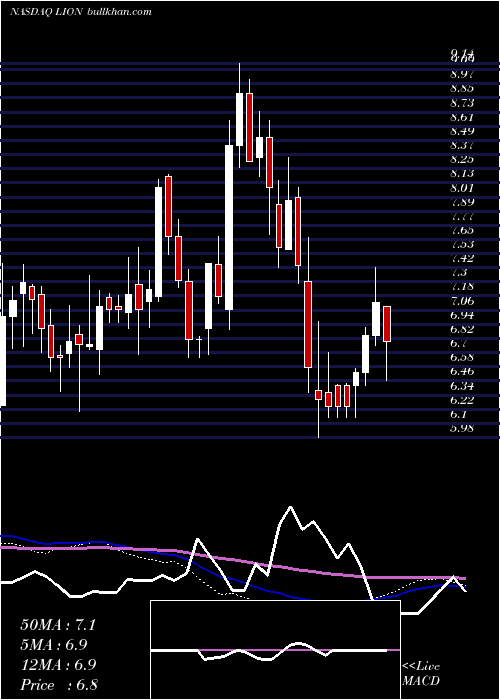The image size is (500, 700).
Task: Select the 8.85 price axis label
Action: coord(462,88)
